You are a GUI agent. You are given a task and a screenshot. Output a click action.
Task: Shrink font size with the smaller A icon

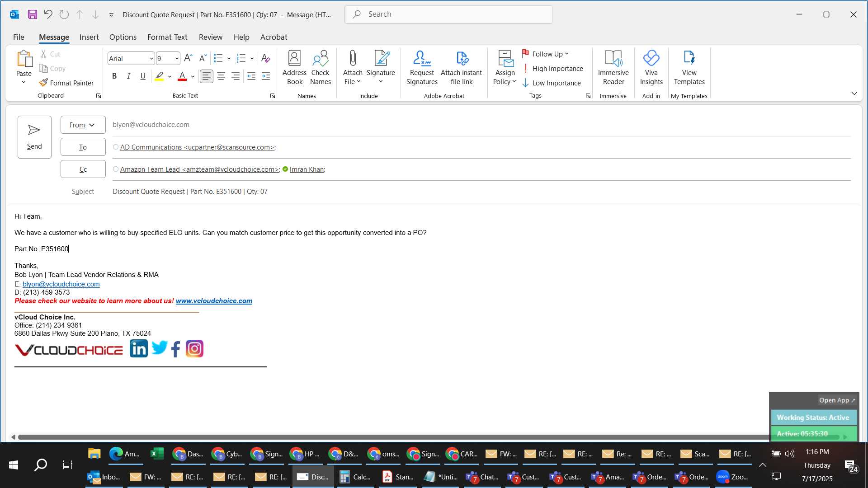tap(203, 58)
